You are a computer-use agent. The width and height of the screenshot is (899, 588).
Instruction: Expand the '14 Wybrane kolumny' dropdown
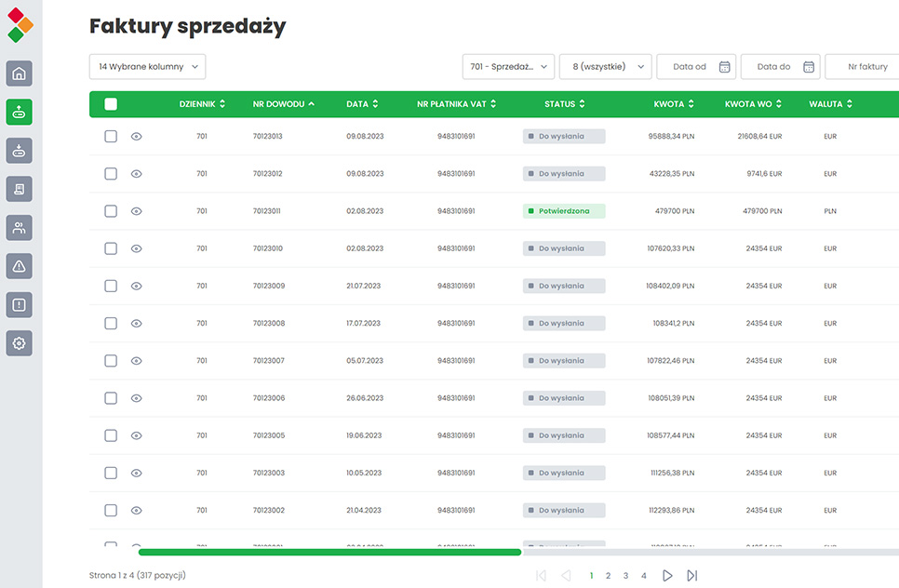(147, 67)
